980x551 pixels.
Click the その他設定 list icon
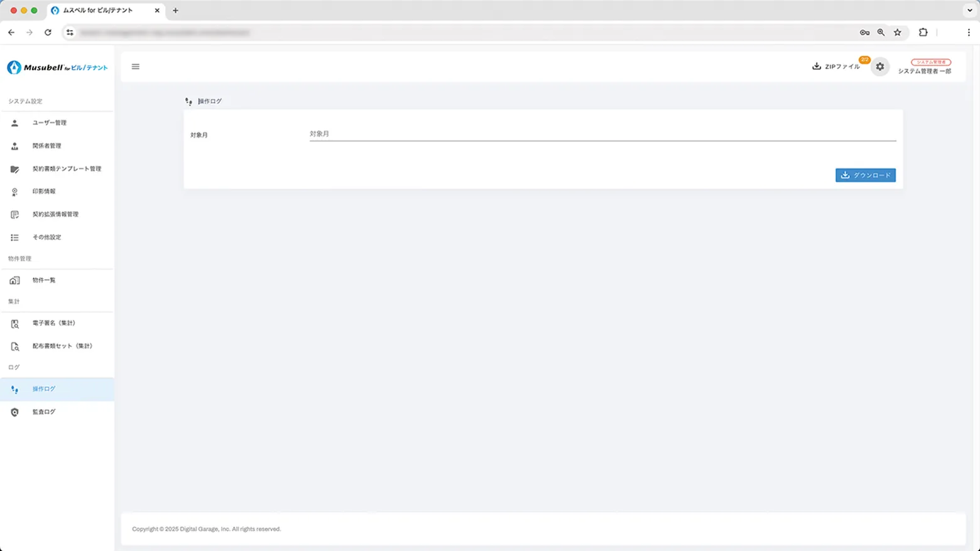pyautogui.click(x=14, y=237)
